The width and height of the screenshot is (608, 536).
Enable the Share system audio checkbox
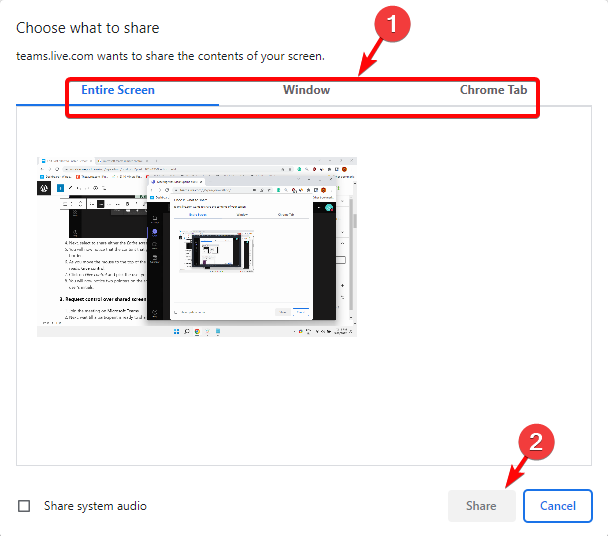click(x=24, y=506)
